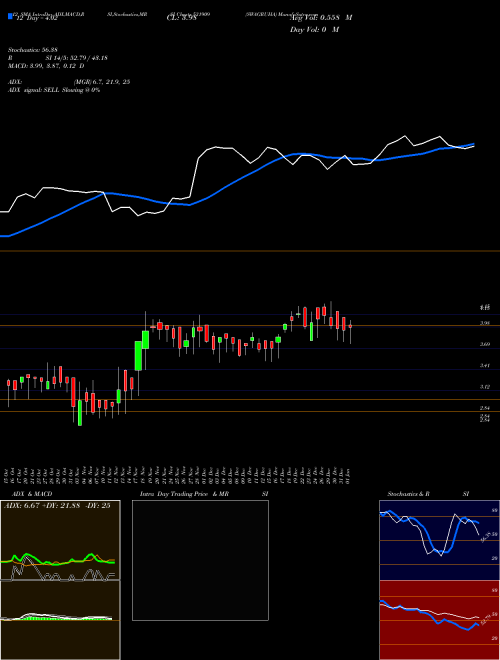Click the 3.69 price axis label
This screenshot has width=500, height=660.
[x=485, y=344]
